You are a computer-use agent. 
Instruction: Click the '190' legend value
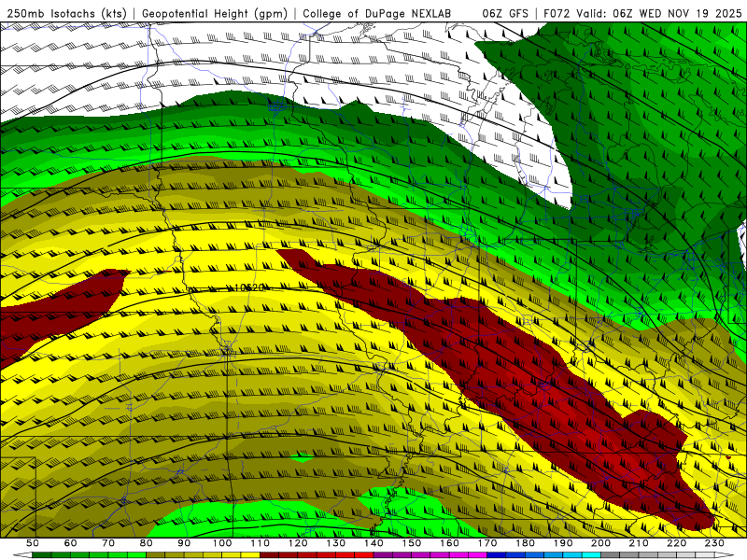tap(563, 543)
